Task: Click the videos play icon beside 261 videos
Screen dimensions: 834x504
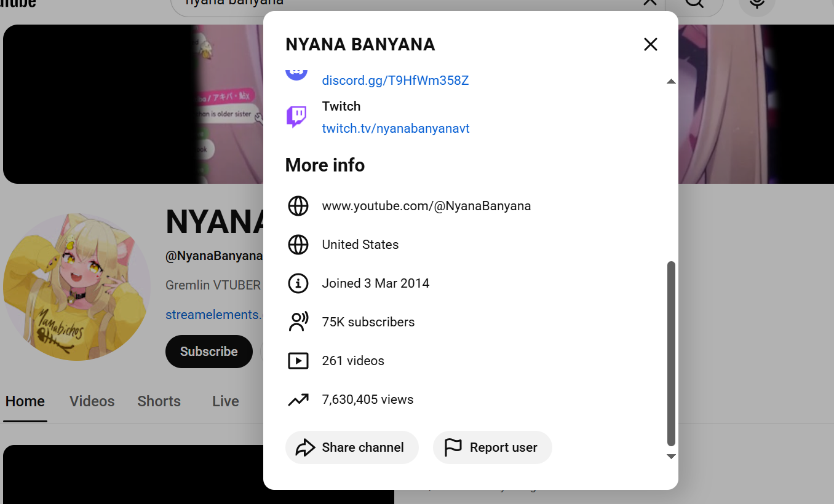Action: (298, 361)
